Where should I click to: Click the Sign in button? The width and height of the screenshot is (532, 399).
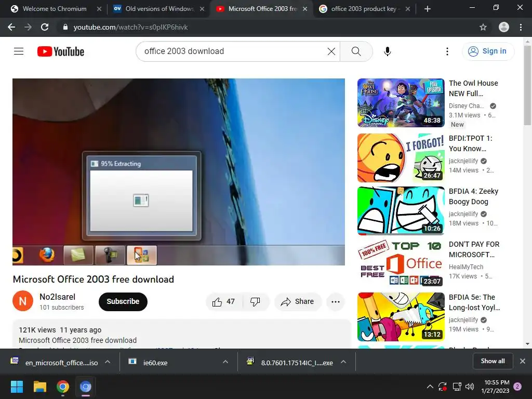[x=488, y=51]
